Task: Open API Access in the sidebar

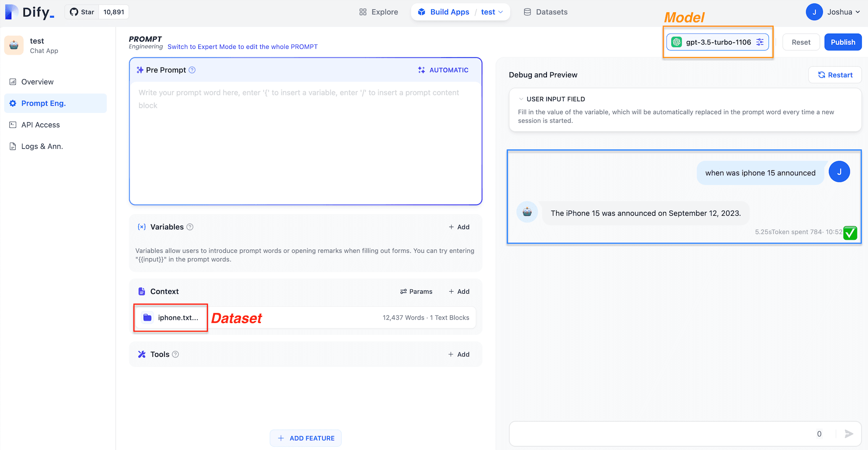Action: click(x=40, y=125)
